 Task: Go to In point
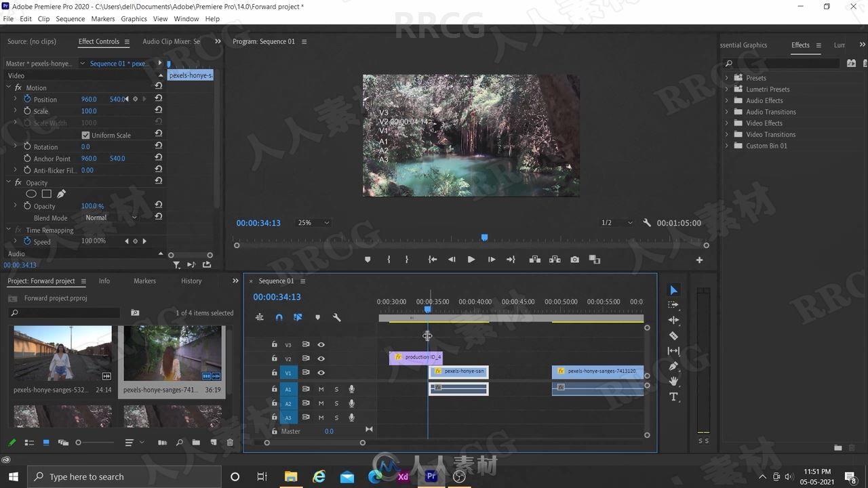click(x=432, y=260)
